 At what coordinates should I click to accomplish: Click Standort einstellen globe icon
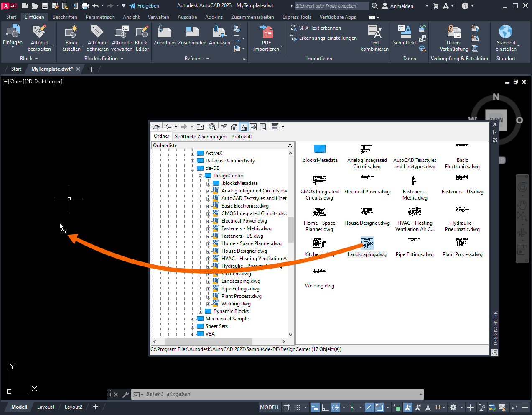[506, 31]
